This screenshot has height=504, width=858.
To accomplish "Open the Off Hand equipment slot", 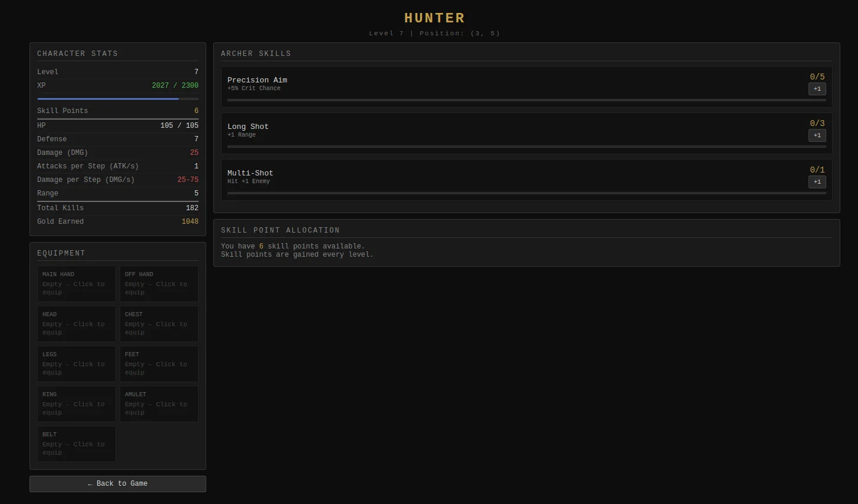I will pyautogui.click(x=159, y=284).
